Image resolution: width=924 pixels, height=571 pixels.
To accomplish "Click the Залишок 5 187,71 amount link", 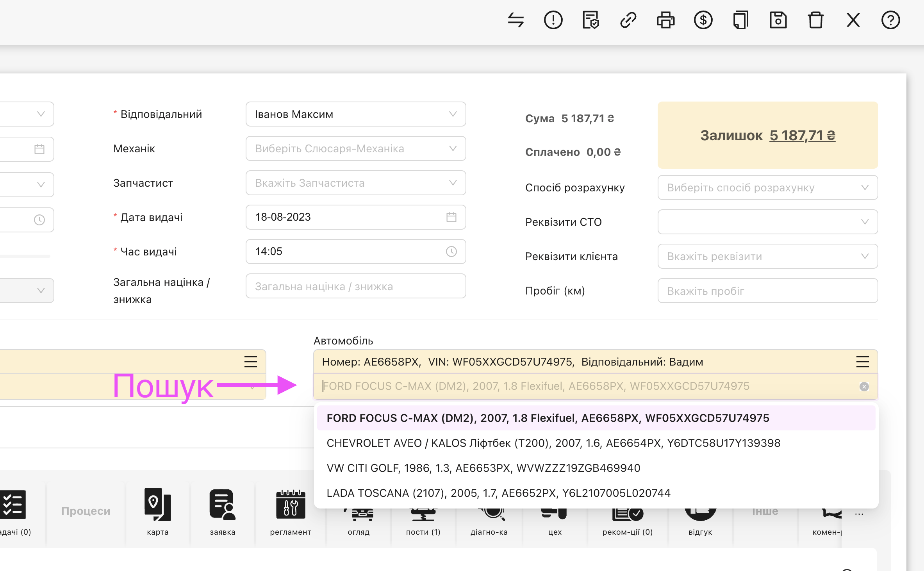I will 802,136.
